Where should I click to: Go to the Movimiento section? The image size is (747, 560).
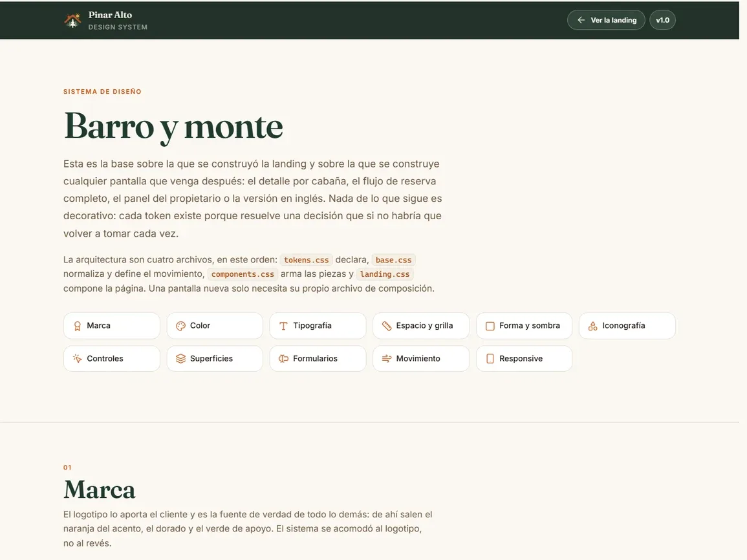pyautogui.click(x=421, y=359)
